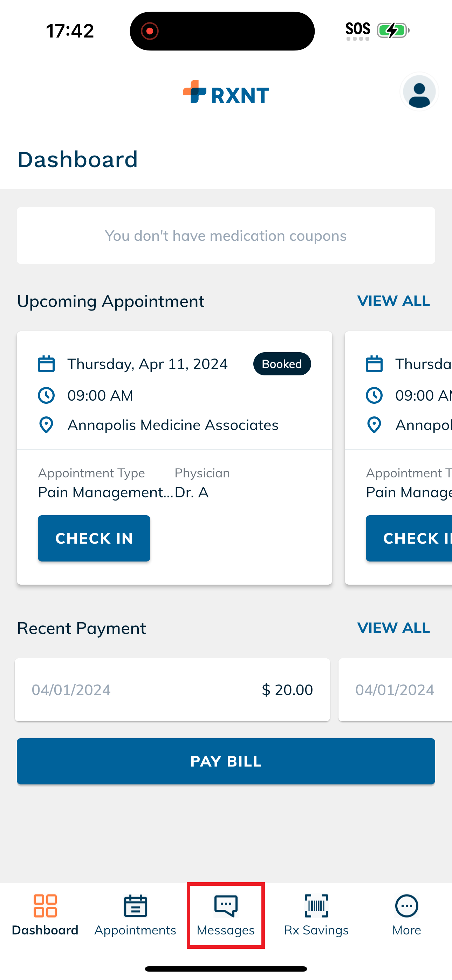Open the Messages tab icon
The height and width of the screenshot is (980, 452).
[x=226, y=906]
